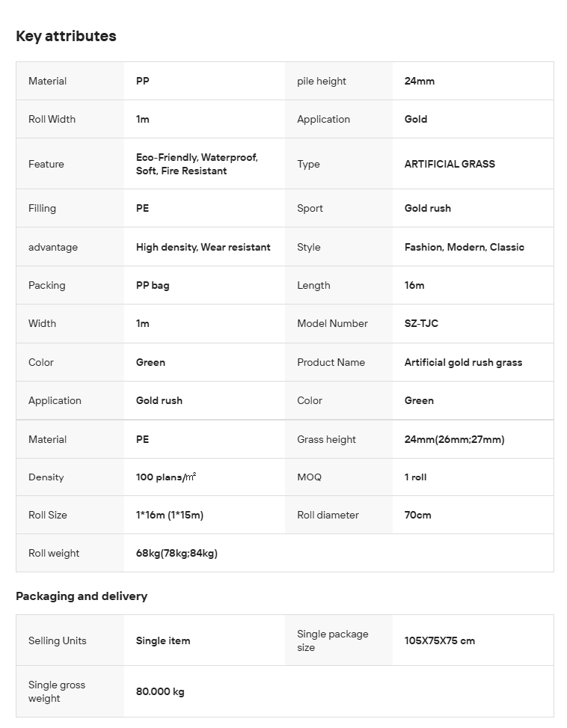Click the ARTIFICIAL GRASS type value
The width and height of the screenshot is (567, 728).
click(x=450, y=164)
